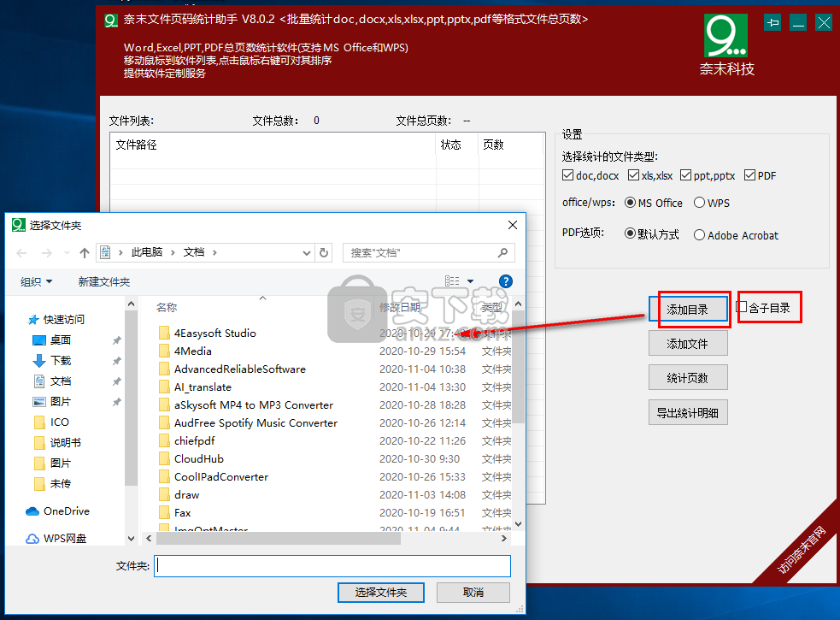Click the 导出统计明细 button

pyautogui.click(x=688, y=412)
